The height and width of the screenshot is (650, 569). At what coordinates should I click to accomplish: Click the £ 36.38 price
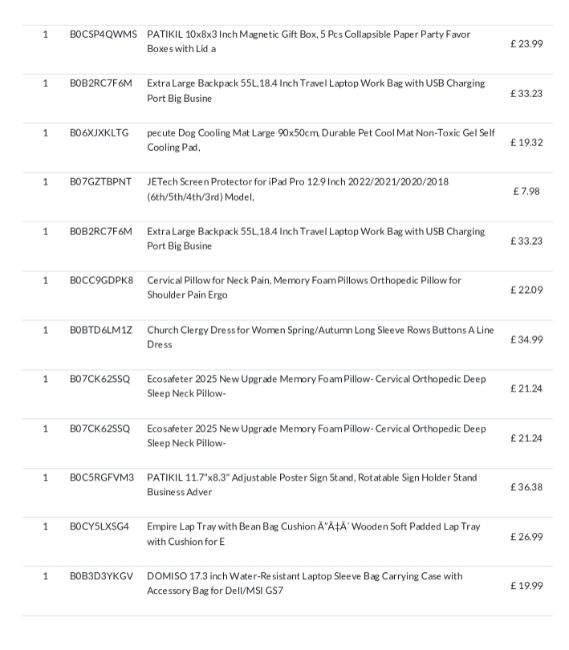click(526, 487)
